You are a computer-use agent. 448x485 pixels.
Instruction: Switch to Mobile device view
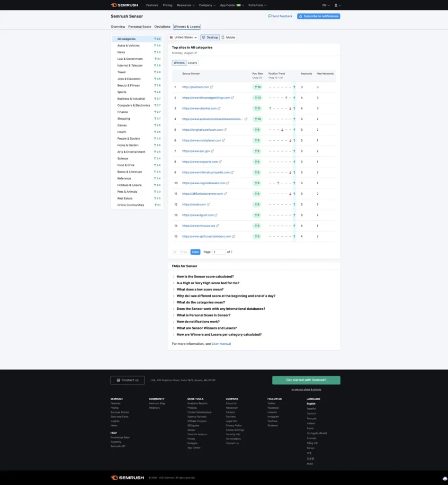[228, 37]
